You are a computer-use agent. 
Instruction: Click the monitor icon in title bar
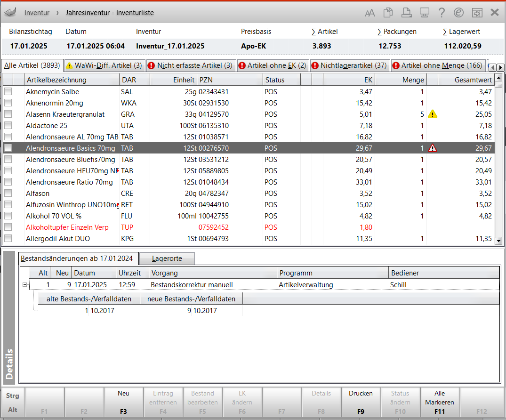(x=424, y=13)
